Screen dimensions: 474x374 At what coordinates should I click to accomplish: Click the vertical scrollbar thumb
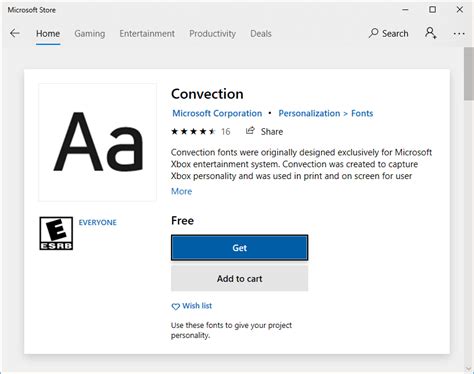point(468,74)
